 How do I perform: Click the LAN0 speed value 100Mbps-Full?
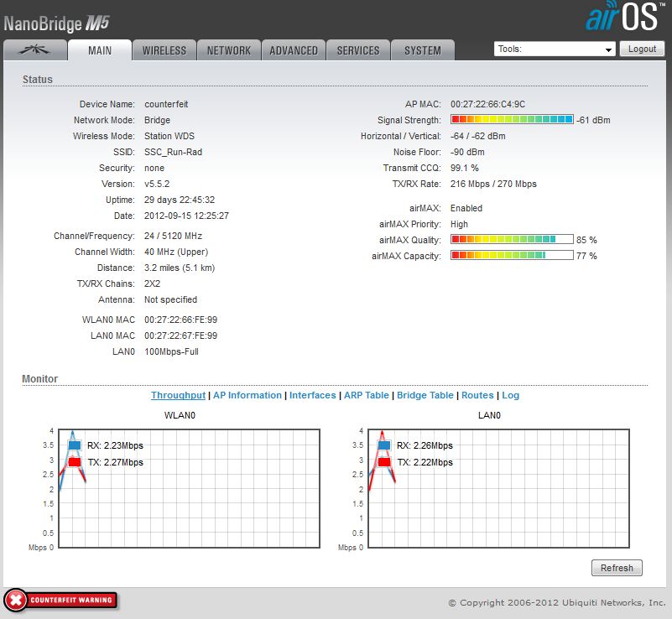click(171, 351)
